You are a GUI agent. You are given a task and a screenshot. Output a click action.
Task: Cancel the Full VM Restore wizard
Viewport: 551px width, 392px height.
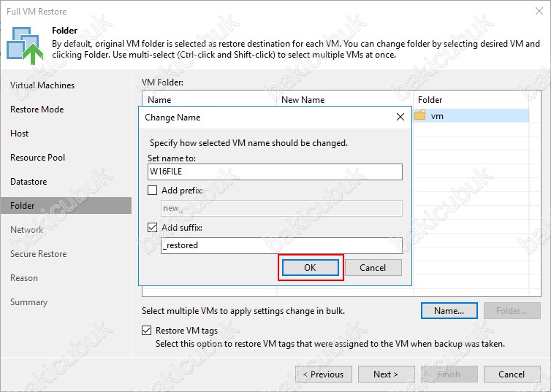click(512, 374)
